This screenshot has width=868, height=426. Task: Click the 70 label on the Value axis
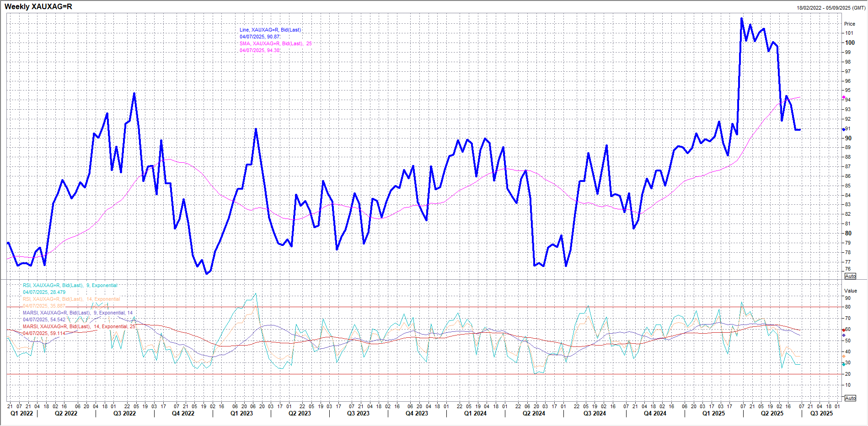click(x=848, y=318)
